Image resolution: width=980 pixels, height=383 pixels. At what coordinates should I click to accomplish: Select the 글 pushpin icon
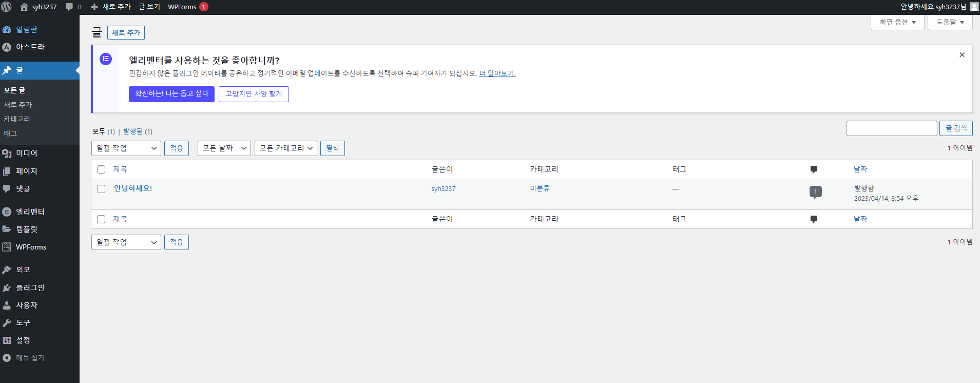pos(7,70)
